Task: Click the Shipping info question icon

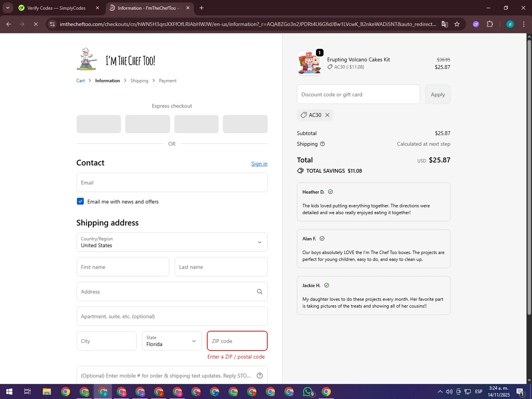Action: (322, 144)
